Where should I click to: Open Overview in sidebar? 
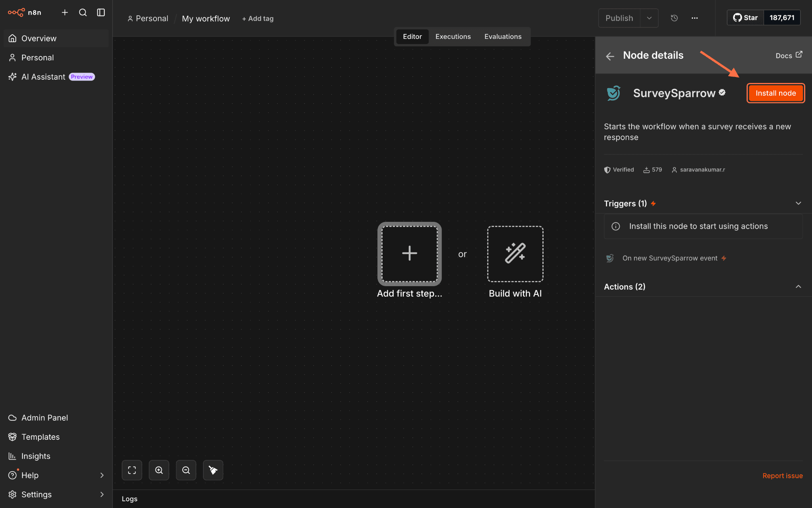tap(56, 38)
